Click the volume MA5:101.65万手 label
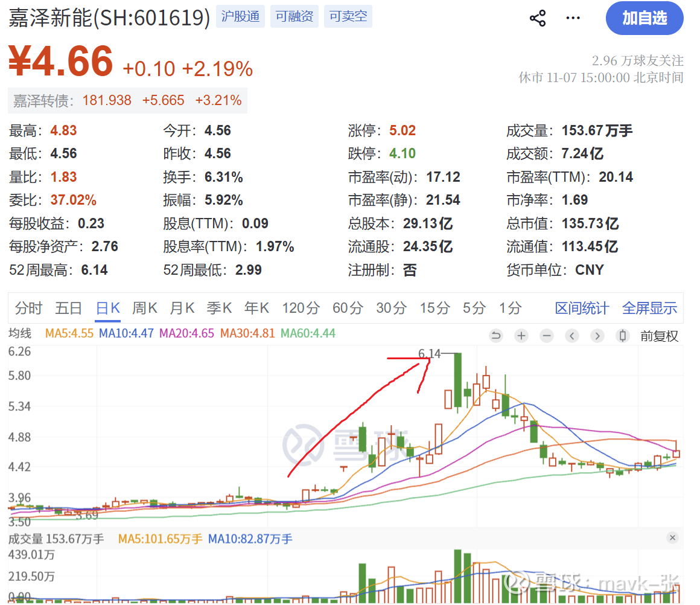The image size is (700, 605). pyautogui.click(x=161, y=539)
